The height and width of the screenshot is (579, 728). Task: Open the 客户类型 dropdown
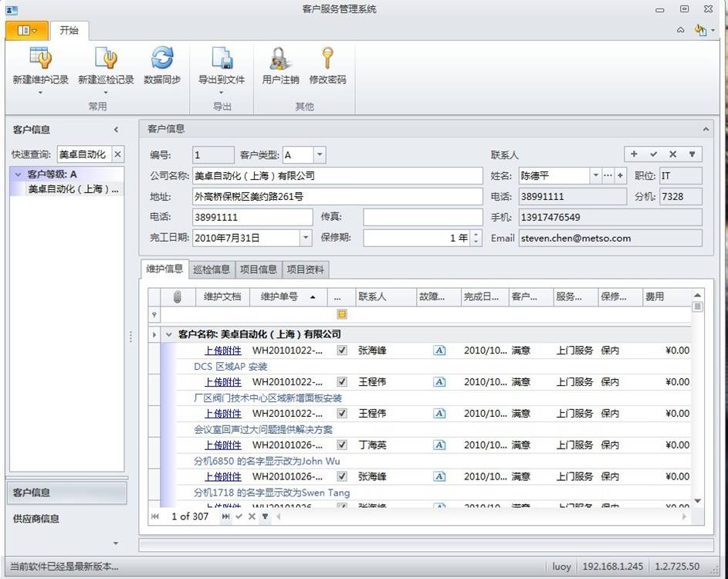tap(320, 155)
